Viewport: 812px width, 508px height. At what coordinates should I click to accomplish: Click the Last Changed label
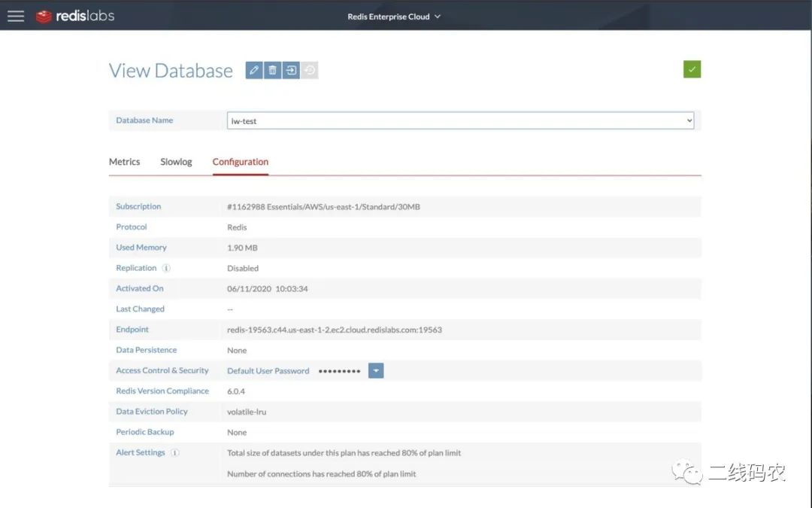point(140,309)
